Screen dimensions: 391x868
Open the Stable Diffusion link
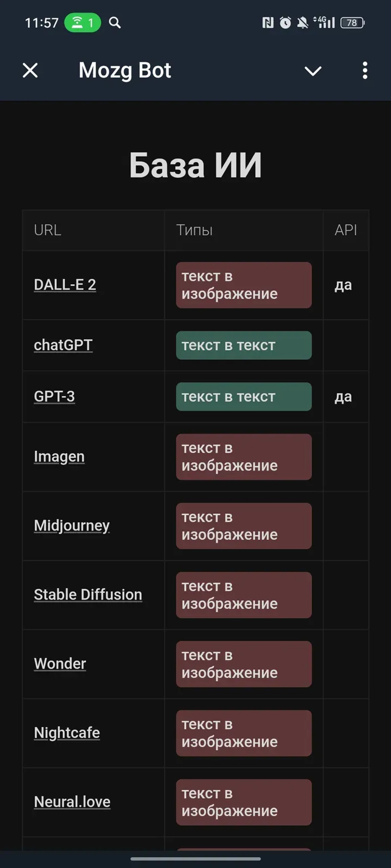click(88, 594)
